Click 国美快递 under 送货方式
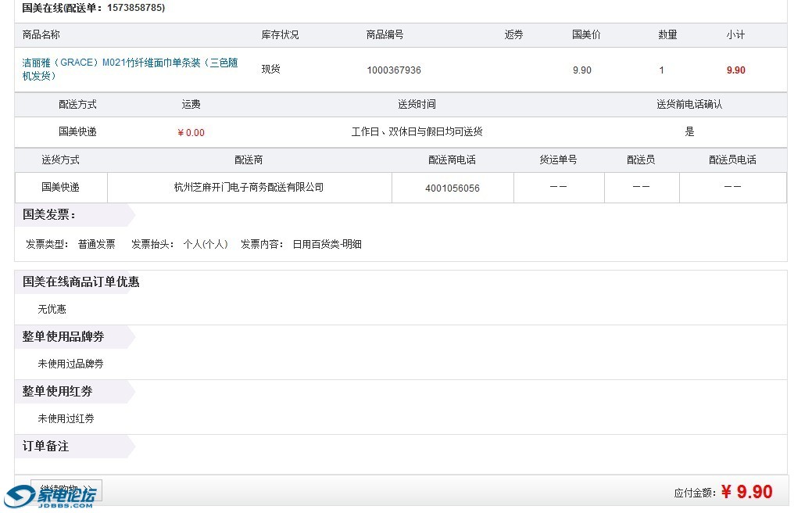 tap(61, 187)
